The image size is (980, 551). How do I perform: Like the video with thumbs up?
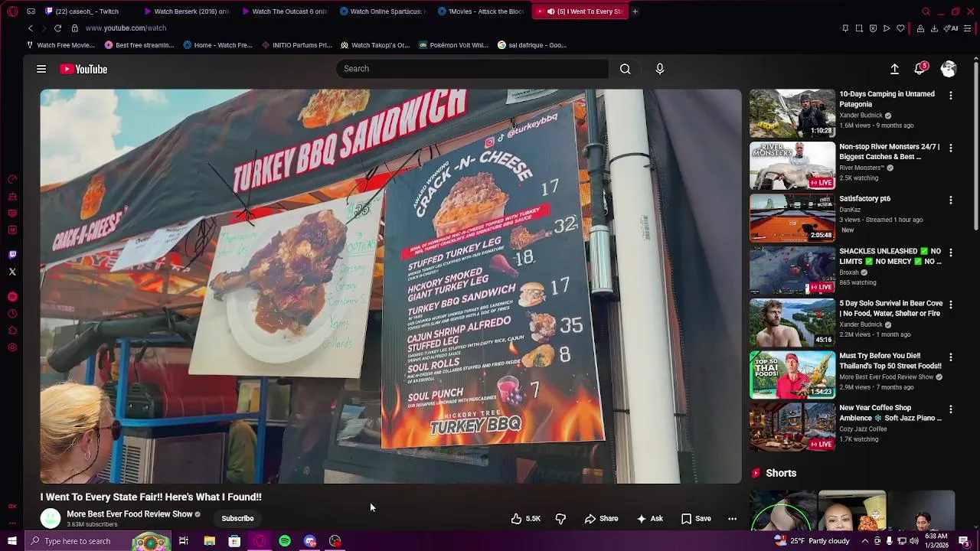526,519
